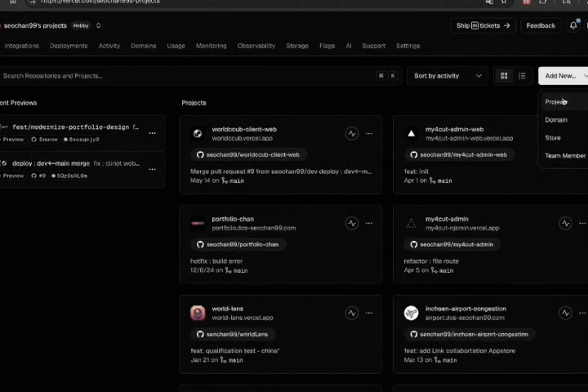Open the Domains tab

tap(143, 46)
